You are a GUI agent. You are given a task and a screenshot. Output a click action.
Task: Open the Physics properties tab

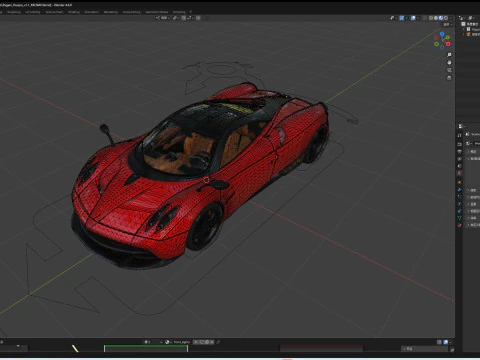click(459, 204)
